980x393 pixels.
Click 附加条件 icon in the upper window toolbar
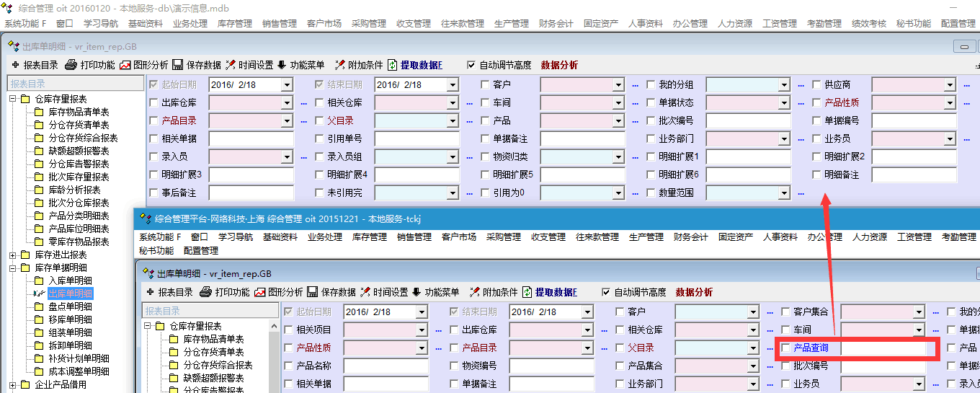(x=339, y=65)
